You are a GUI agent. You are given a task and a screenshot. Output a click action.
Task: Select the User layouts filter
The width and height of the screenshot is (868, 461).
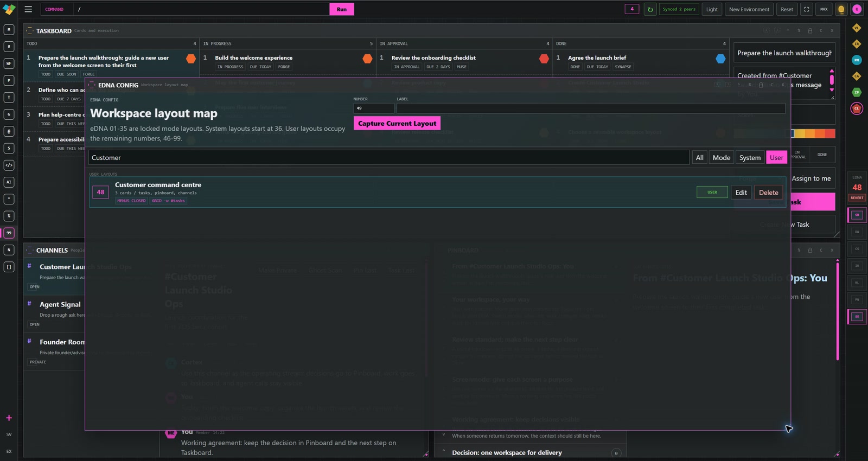(x=776, y=158)
